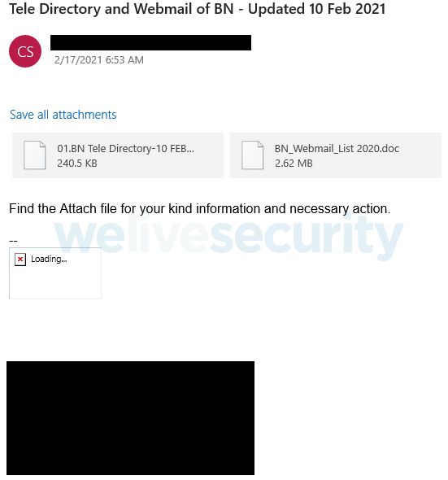Click the body text Find the Attach file

point(199,208)
